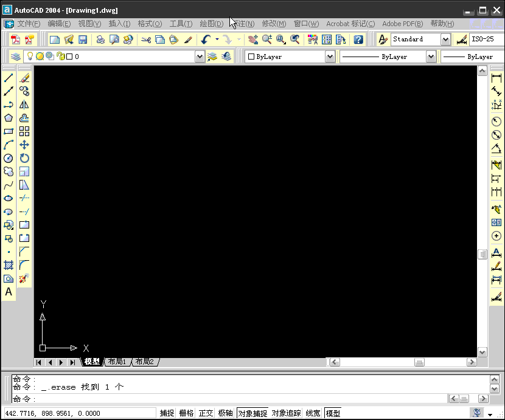Toggle 栅格 grid display
505x420 pixels.
(x=186, y=413)
